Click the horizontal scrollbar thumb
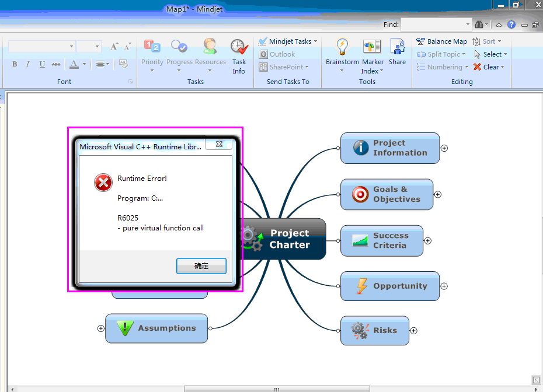The width and height of the screenshot is (543, 392). (277, 389)
